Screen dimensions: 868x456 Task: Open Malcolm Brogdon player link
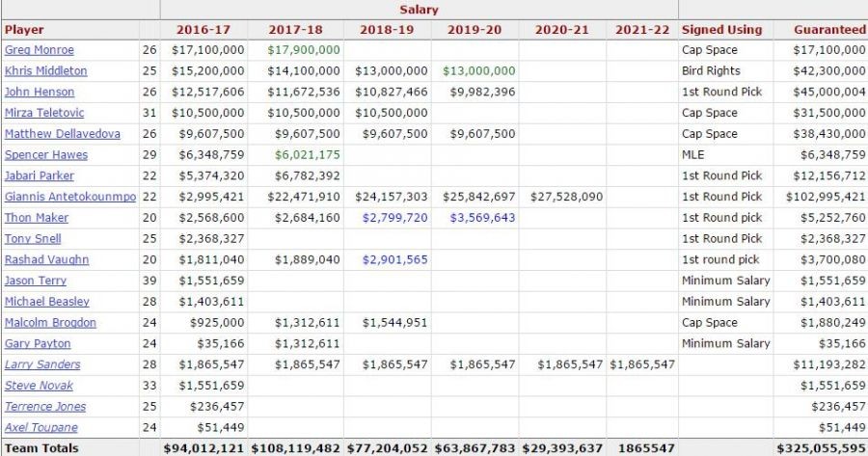point(50,323)
